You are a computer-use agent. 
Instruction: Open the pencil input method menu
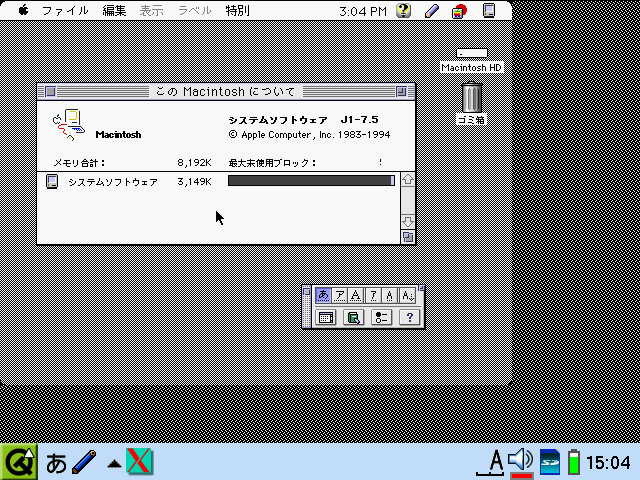click(432, 11)
